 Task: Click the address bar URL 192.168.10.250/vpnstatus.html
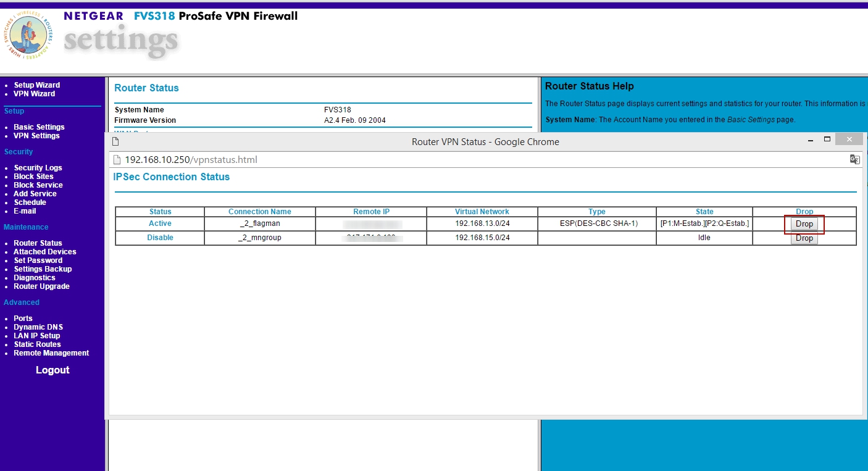(x=191, y=160)
